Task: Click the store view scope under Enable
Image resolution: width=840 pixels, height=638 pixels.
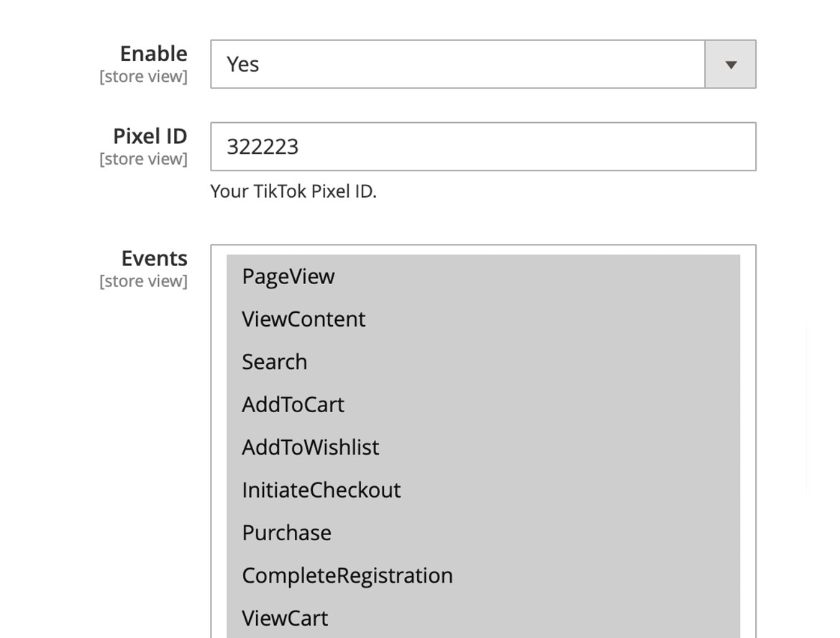Action: [x=143, y=77]
